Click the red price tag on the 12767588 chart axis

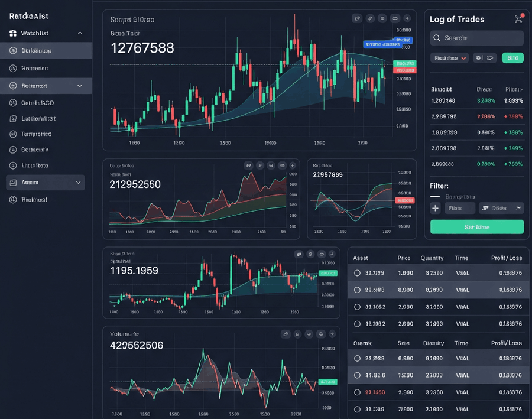(405, 70)
